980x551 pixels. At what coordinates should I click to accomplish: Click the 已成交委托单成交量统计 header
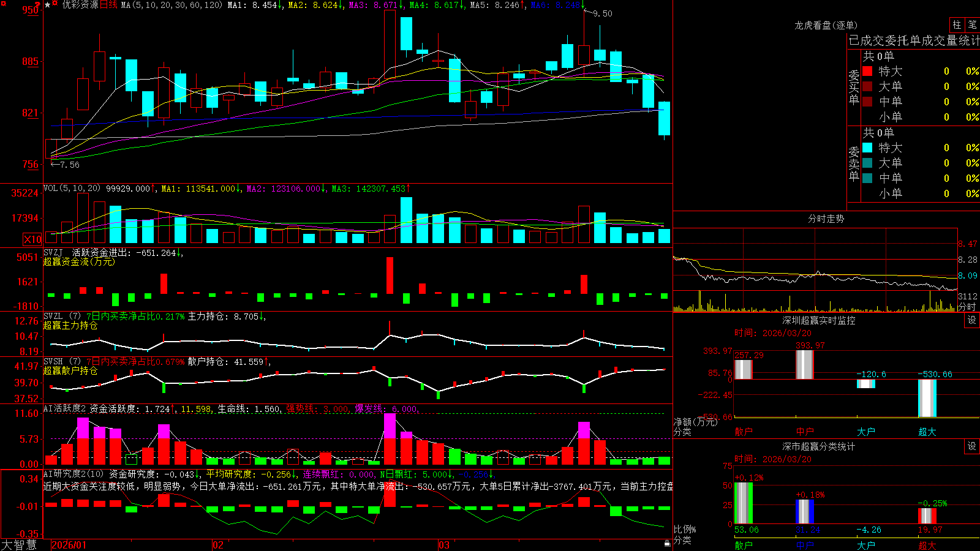click(x=914, y=40)
